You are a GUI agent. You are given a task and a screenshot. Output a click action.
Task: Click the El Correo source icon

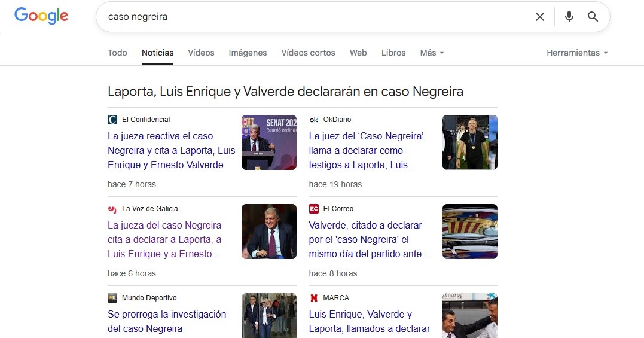314,209
